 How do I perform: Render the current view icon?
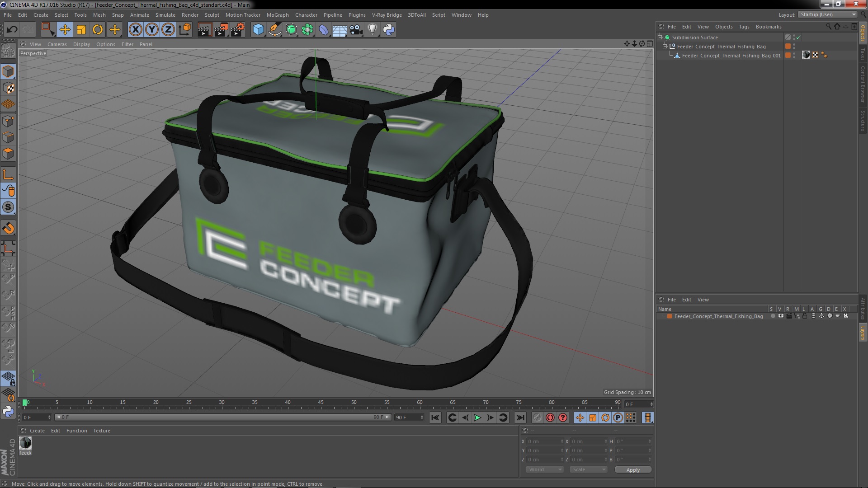pyautogui.click(x=204, y=30)
